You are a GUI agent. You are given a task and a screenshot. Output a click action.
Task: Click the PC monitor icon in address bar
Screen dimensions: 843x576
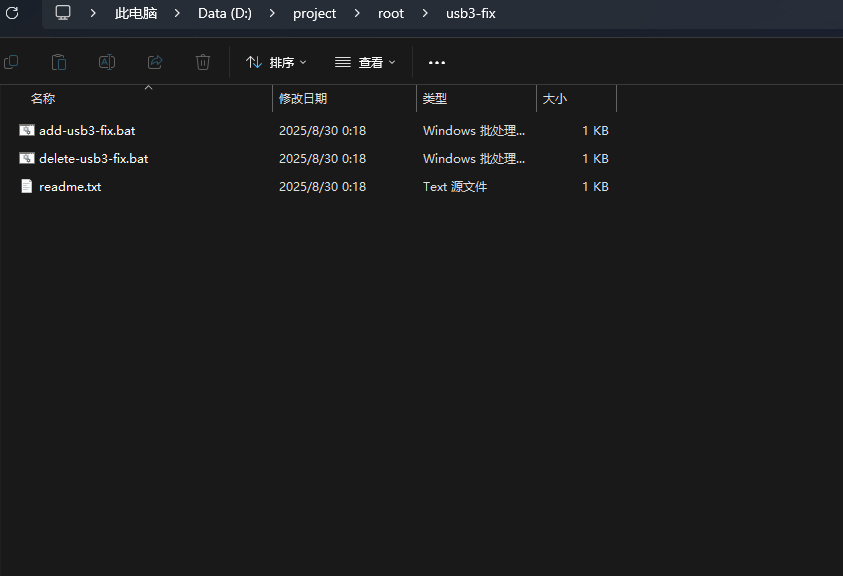[63, 12]
